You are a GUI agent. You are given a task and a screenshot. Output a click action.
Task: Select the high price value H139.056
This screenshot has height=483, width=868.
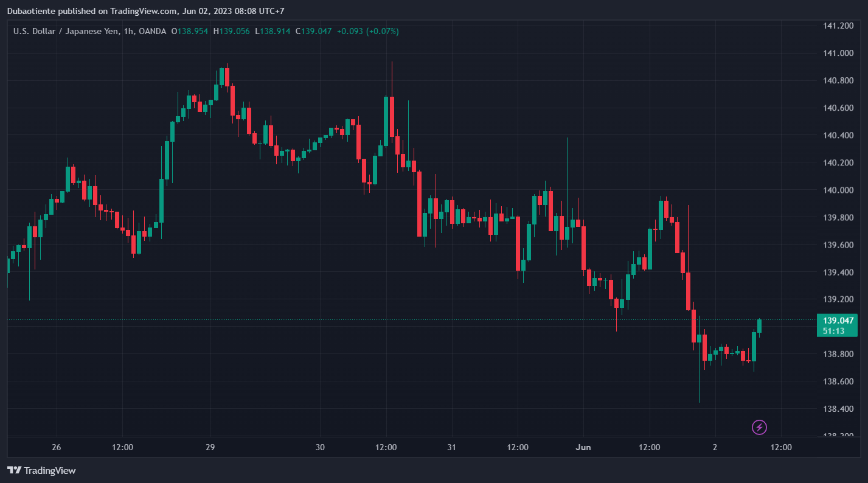coord(232,31)
